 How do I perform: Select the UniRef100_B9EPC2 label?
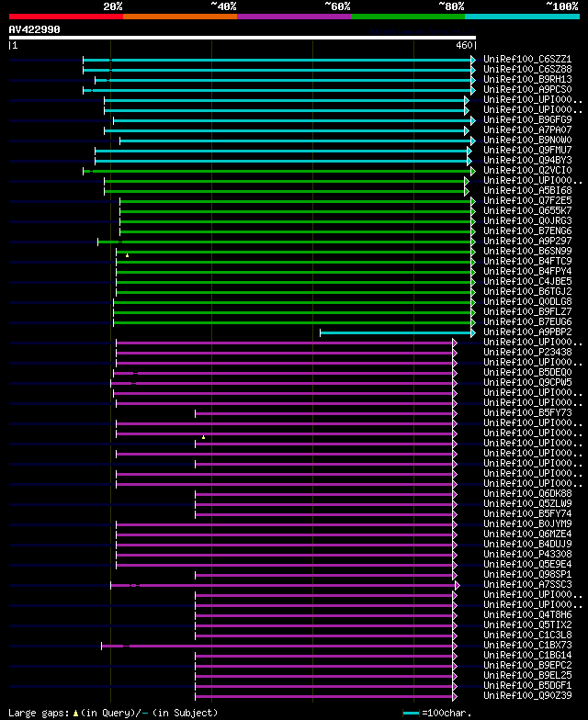point(527,665)
